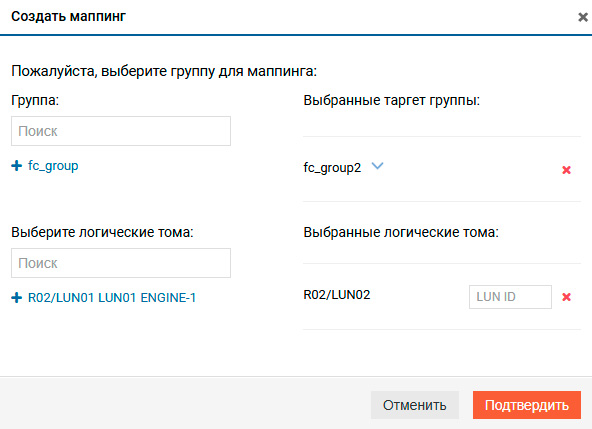This screenshot has width=592, height=429.
Task: Add fc_group with plus icon
Action: point(16,165)
